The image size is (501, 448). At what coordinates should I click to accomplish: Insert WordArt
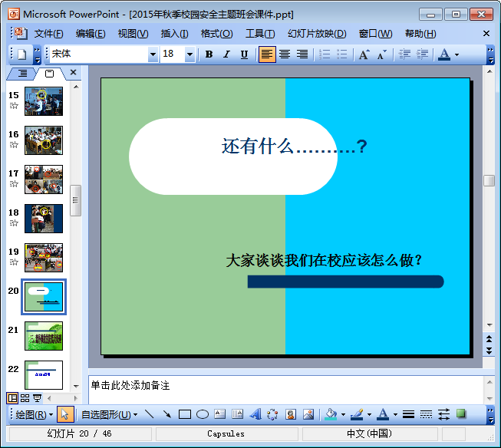pyautogui.click(x=255, y=414)
